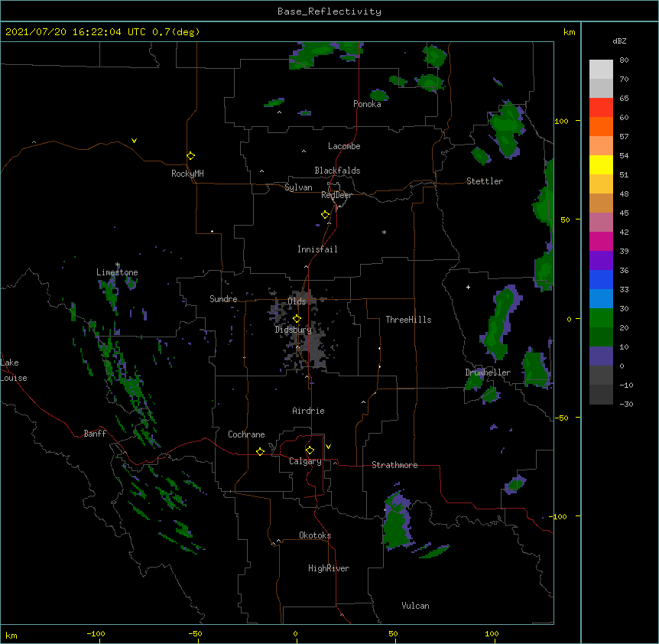
Task: Pick the purple 36-39 dBZ legend band
Action: [x=601, y=261]
